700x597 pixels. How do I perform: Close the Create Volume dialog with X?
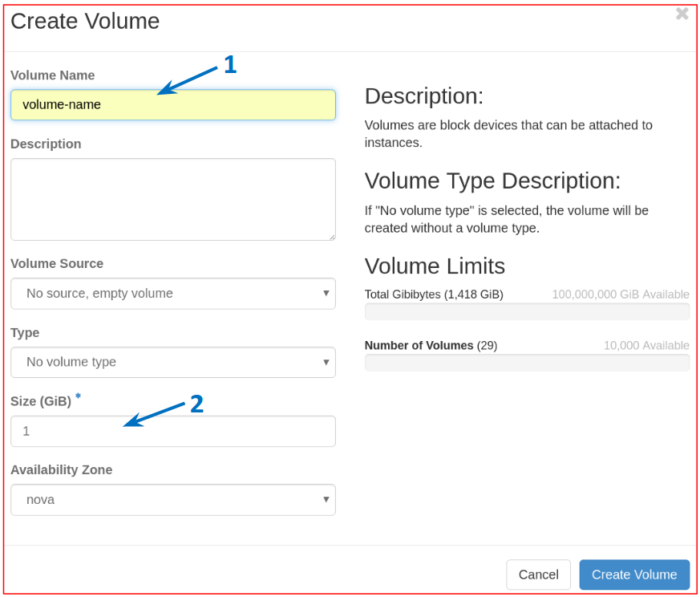point(682,14)
